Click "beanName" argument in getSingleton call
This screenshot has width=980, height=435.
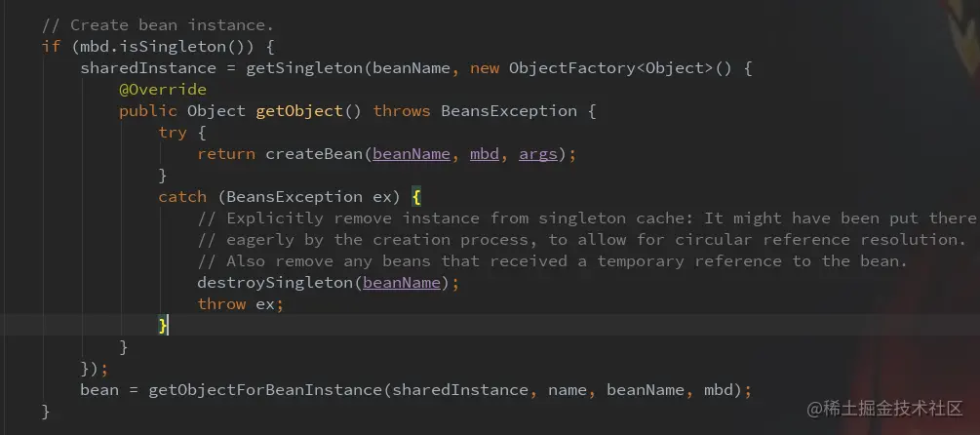(412, 68)
